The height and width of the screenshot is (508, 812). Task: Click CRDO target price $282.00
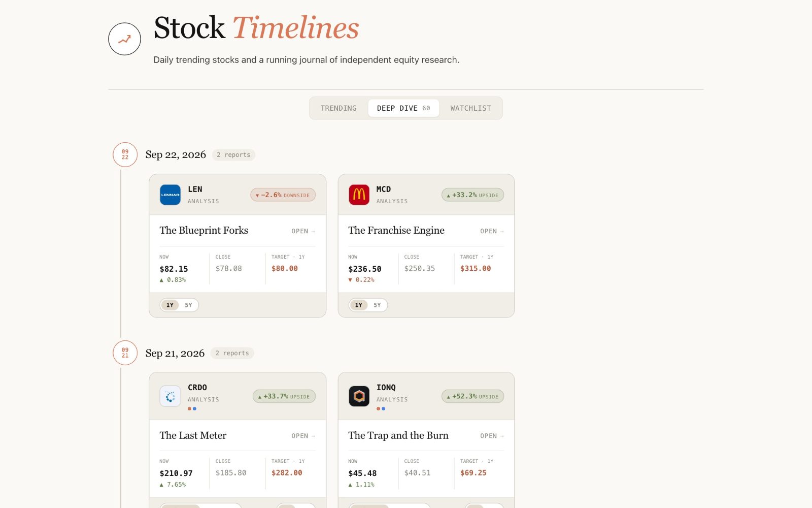click(287, 472)
